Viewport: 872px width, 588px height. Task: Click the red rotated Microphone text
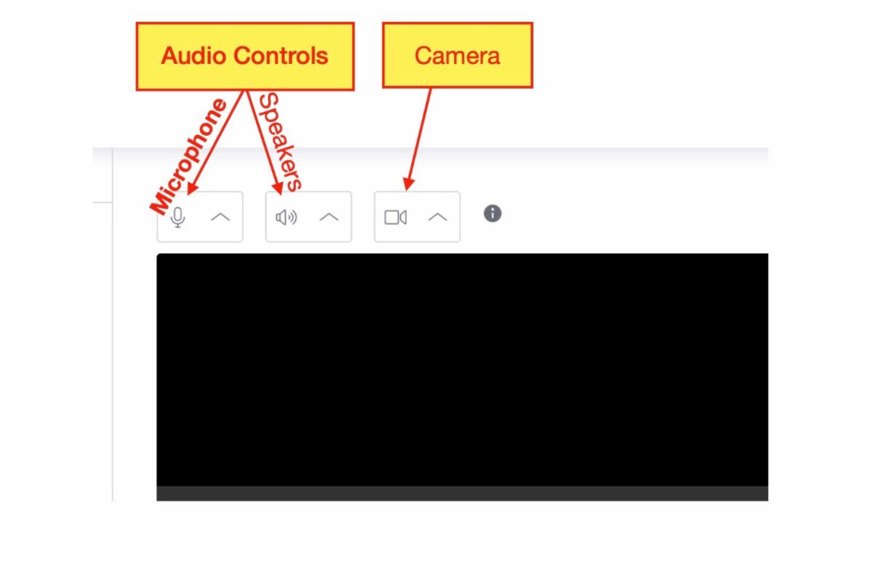[189, 156]
